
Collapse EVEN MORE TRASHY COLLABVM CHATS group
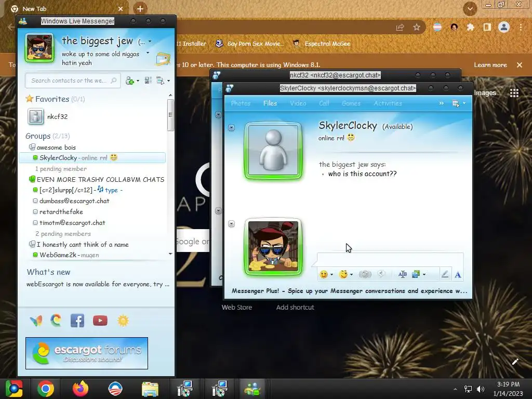(x=32, y=179)
